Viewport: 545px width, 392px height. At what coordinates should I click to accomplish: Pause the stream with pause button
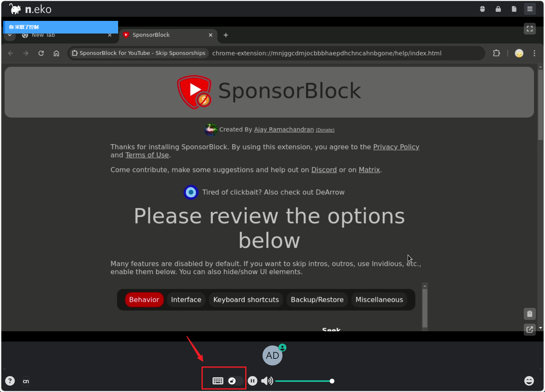click(x=252, y=381)
